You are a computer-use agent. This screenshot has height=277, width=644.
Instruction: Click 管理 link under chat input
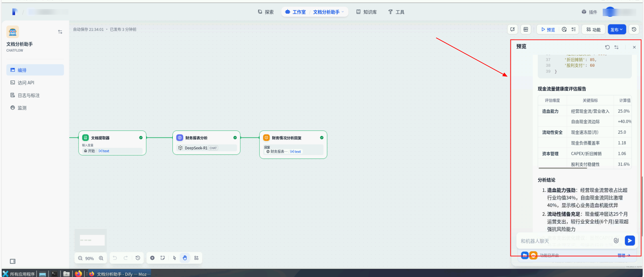point(624,256)
